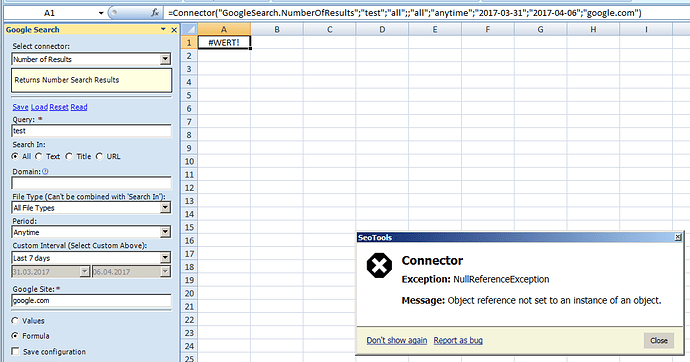Click the Reset link
The image size is (690, 362).
(59, 107)
